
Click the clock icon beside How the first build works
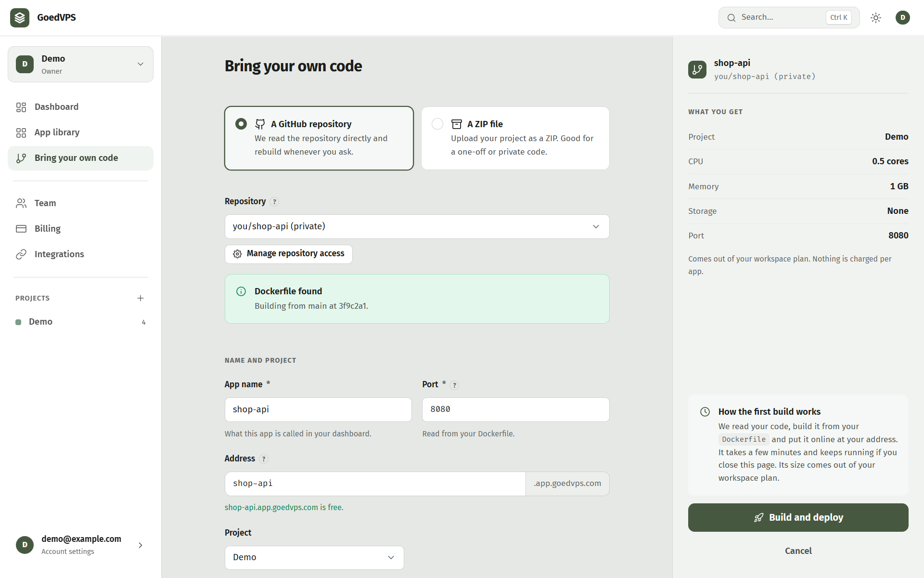(x=705, y=412)
